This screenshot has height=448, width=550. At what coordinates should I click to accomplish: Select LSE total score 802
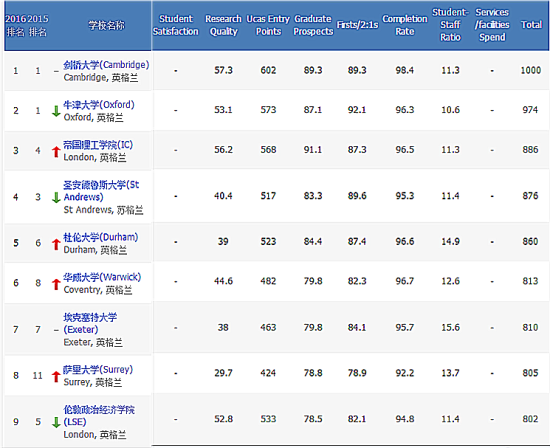(530, 419)
